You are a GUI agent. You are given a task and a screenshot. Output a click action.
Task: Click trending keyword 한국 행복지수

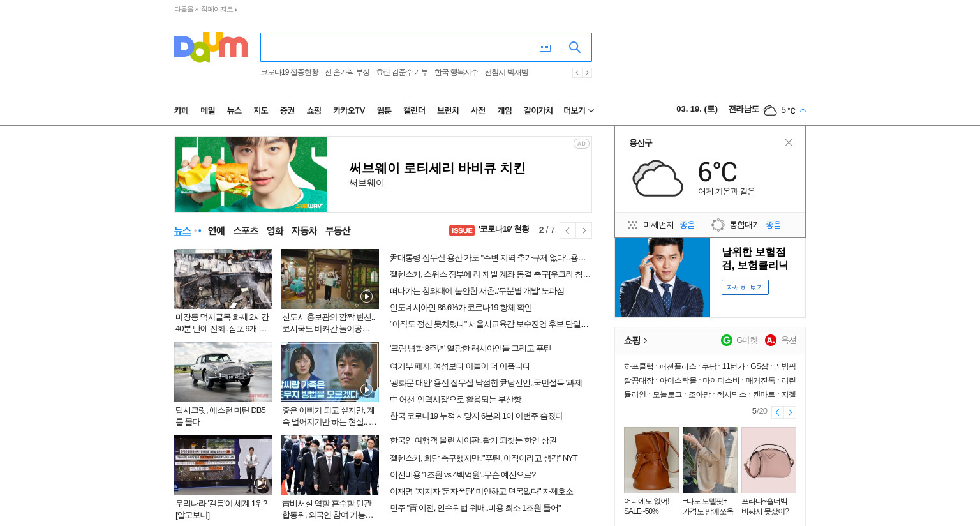pos(456,73)
